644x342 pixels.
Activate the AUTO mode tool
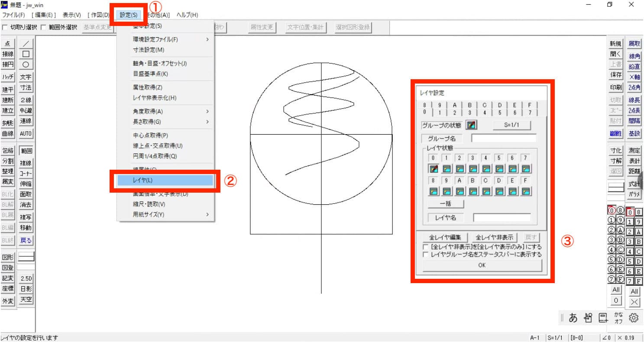pyautogui.click(x=26, y=133)
